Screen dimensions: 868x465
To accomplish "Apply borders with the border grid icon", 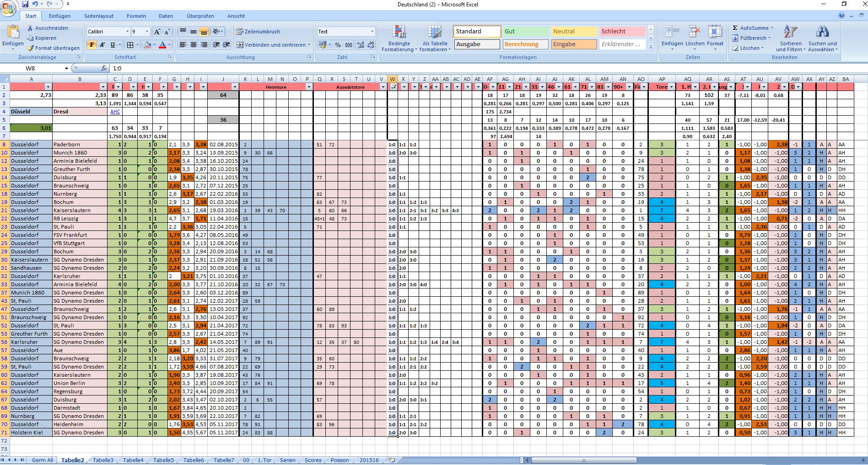I will 130,45.
